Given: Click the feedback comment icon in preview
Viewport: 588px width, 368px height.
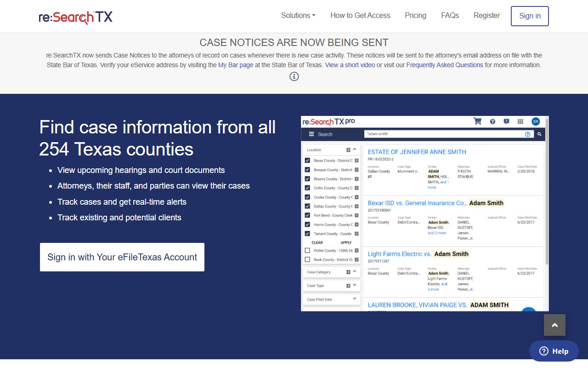Looking at the screenshot, I should click(506, 122).
